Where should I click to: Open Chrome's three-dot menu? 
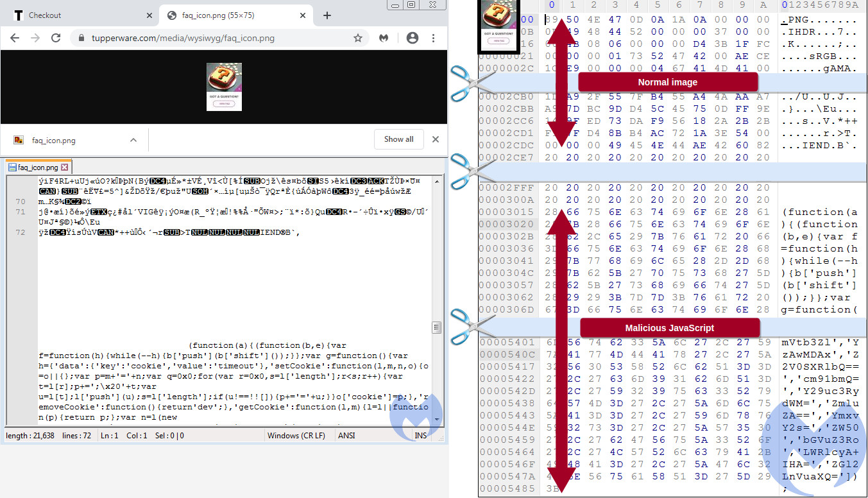(433, 39)
